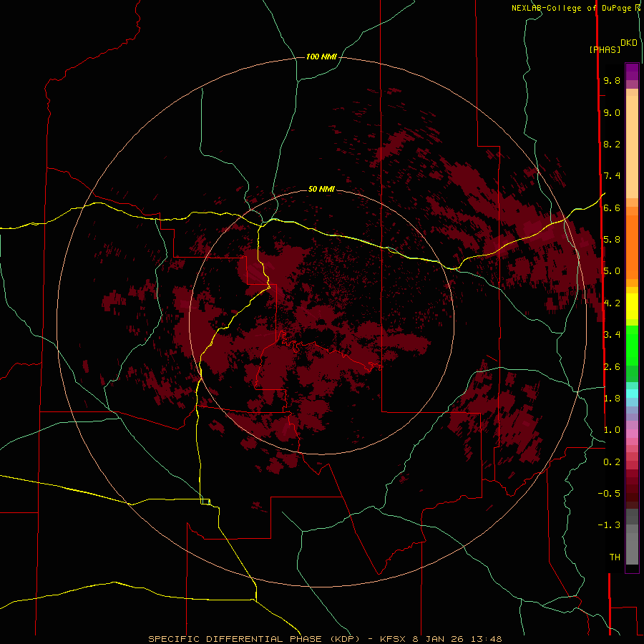644x644 pixels.
Task: Click the pink segment of the color bar
Action: click(632, 434)
